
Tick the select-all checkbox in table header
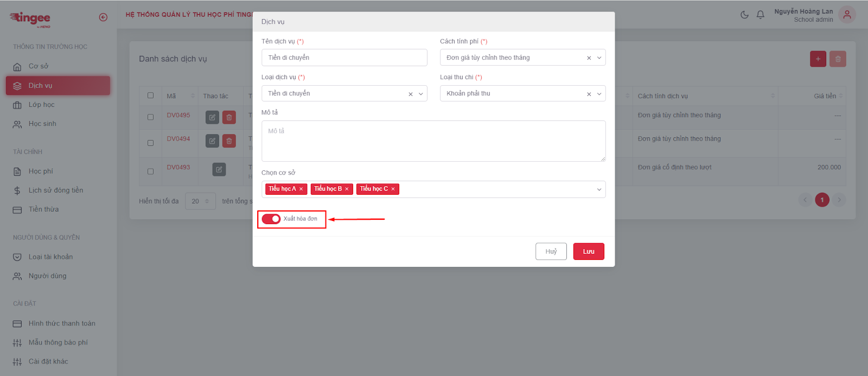click(151, 95)
